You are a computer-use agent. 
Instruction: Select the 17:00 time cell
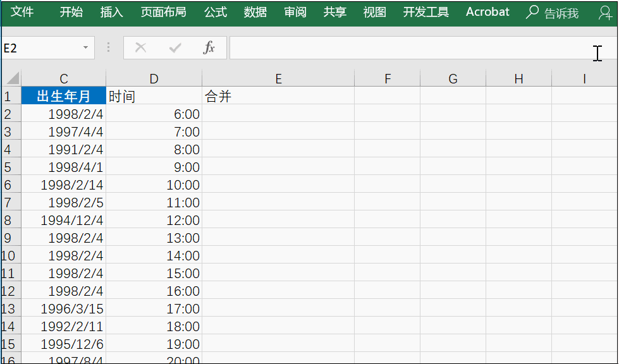pos(154,308)
